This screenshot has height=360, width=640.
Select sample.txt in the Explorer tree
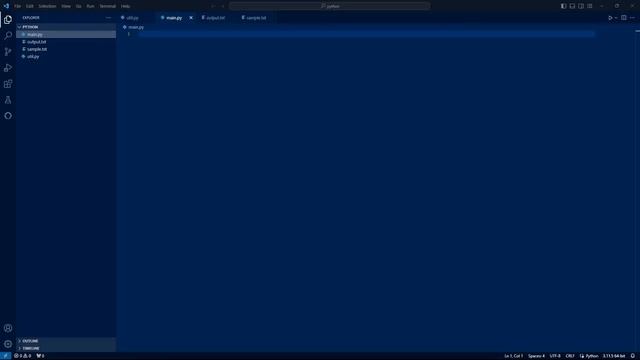click(x=66, y=49)
